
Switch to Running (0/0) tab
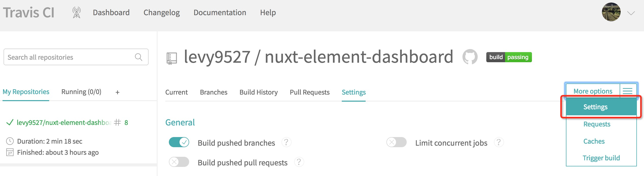(81, 92)
